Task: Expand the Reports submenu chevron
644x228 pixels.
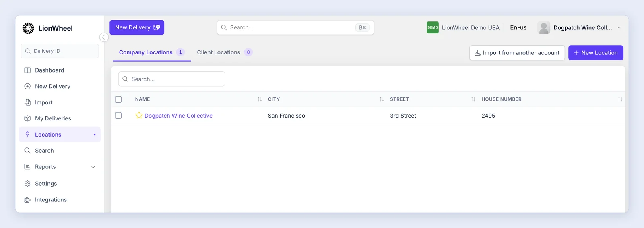Action: tap(93, 167)
